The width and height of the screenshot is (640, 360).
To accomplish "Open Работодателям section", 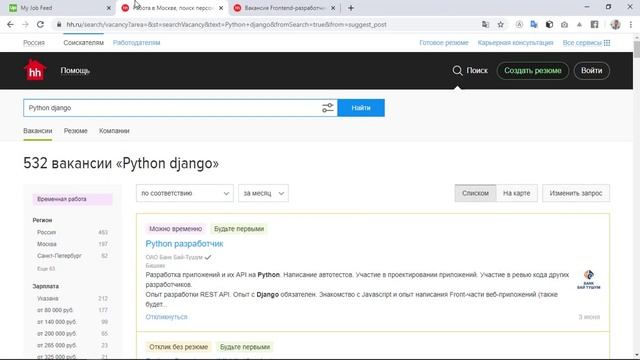I will pyautogui.click(x=136, y=43).
